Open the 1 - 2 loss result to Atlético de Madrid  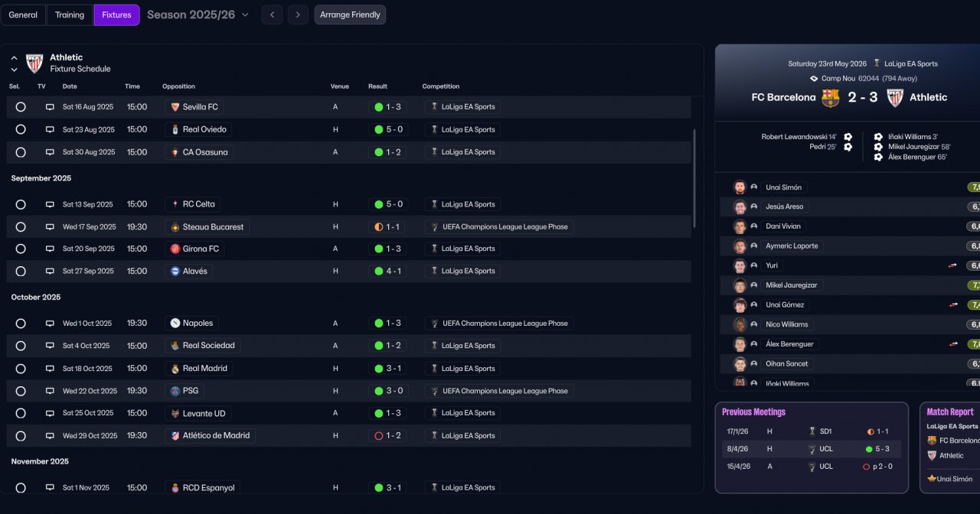(x=388, y=436)
